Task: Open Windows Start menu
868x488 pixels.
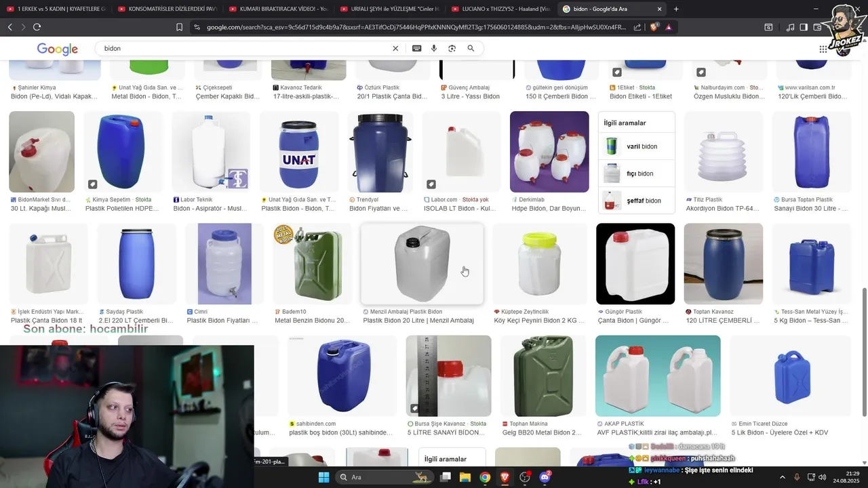Action: [x=323, y=477]
